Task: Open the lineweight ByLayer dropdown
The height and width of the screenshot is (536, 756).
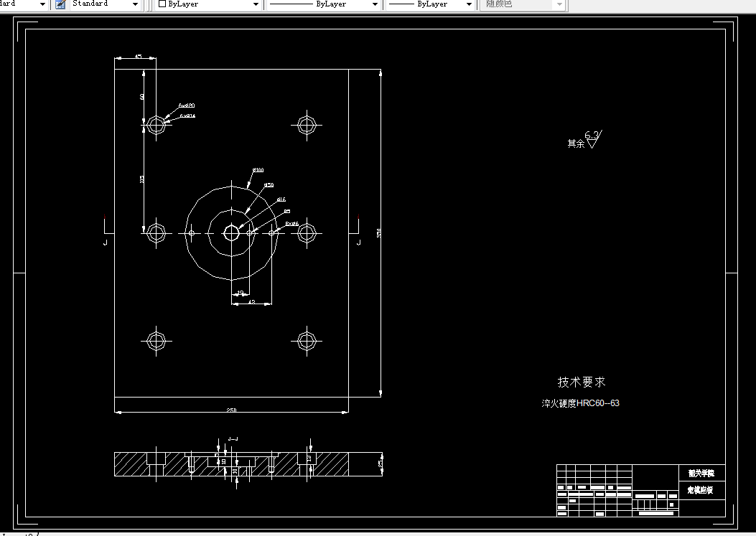Action: click(469, 4)
